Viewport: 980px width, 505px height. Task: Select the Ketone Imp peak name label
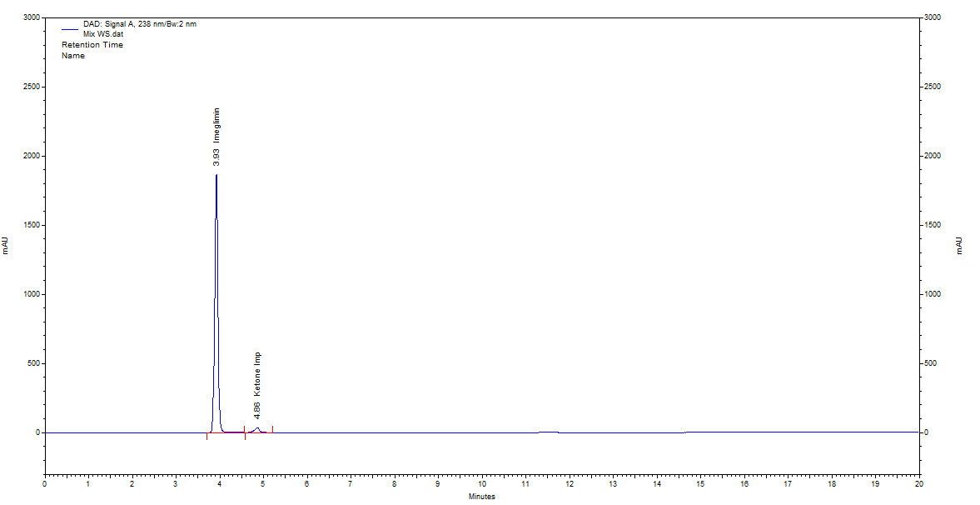257,374
